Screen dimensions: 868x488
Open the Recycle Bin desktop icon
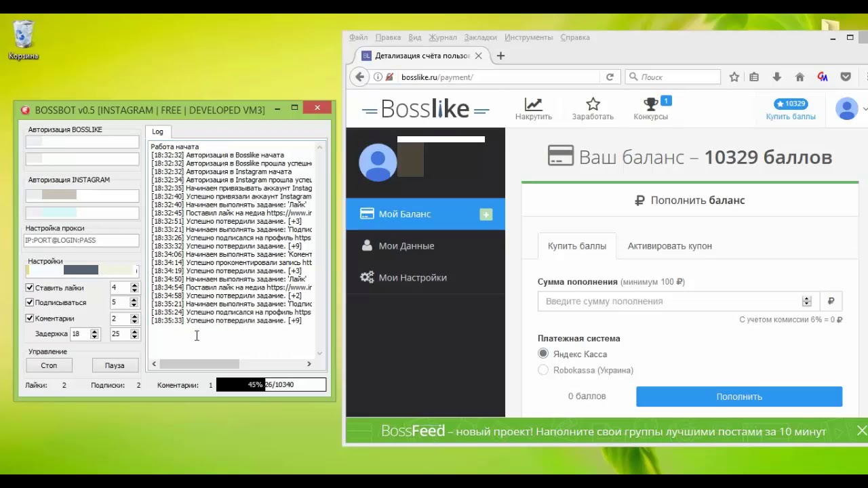click(x=24, y=39)
